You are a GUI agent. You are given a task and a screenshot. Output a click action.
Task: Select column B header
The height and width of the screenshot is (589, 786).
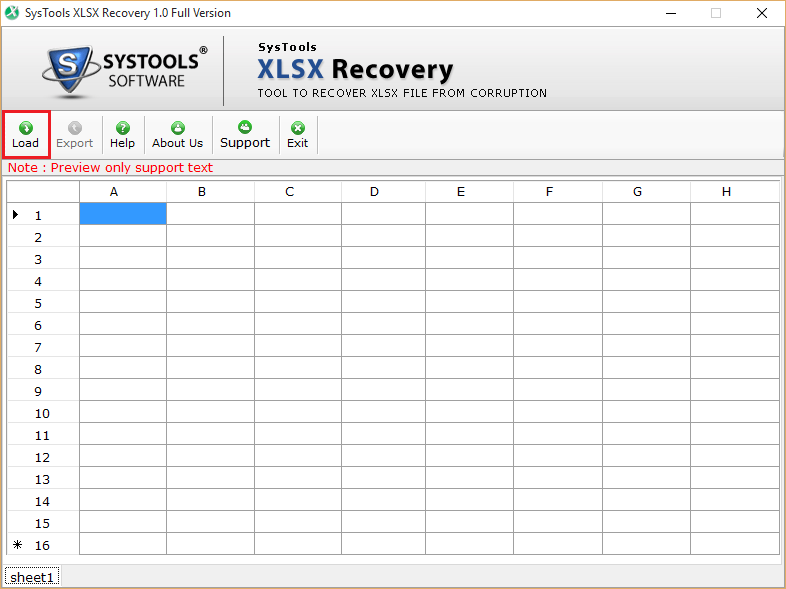pyautogui.click(x=211, y=191)
